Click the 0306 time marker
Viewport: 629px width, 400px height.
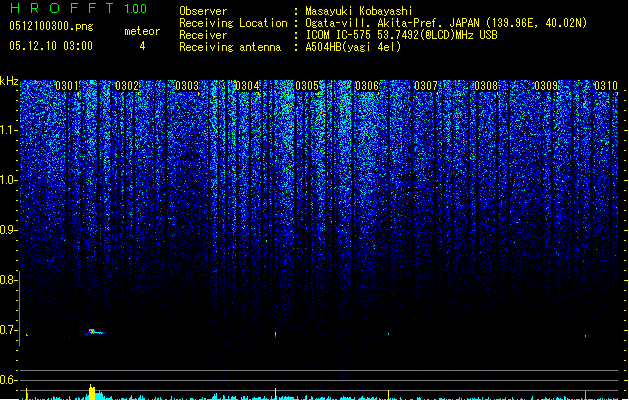(x=367, y=86)
